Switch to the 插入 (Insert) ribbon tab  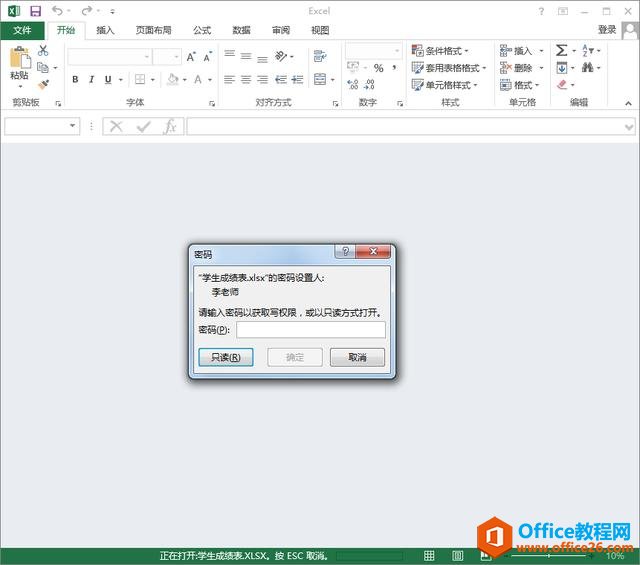pos(105,30)
